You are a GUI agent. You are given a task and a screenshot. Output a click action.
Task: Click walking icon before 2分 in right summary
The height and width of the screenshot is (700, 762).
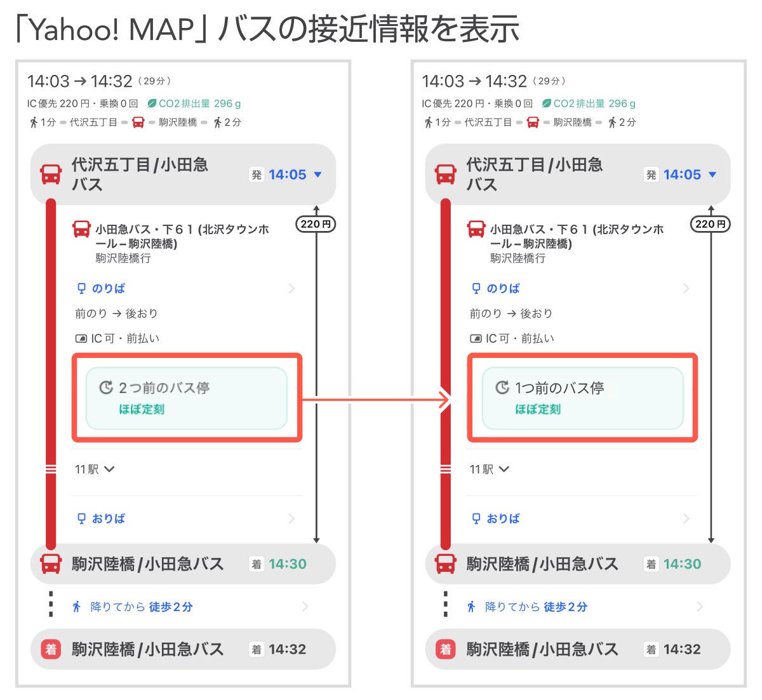pyautogui.click(x=612, y=122)
